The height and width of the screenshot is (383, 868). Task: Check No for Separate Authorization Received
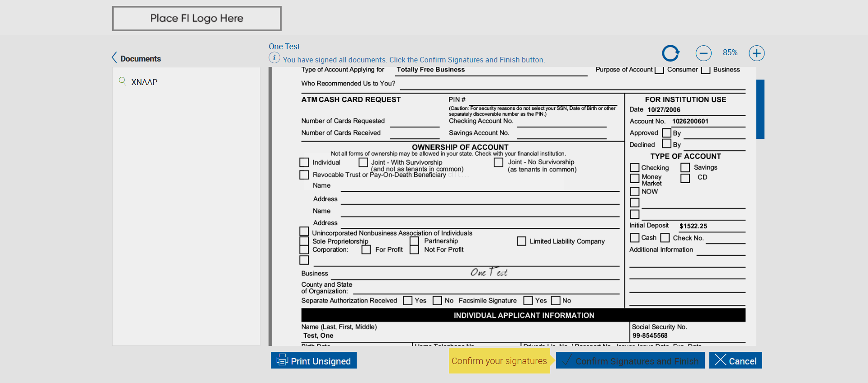[438, 301]
